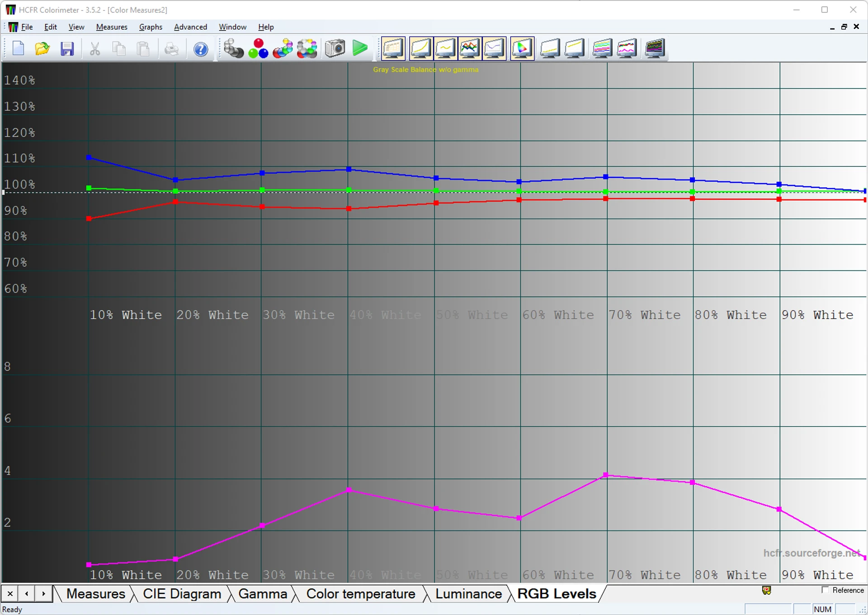Restore the inner document window
Screen dimensions: 868x615
pos(844,27)
